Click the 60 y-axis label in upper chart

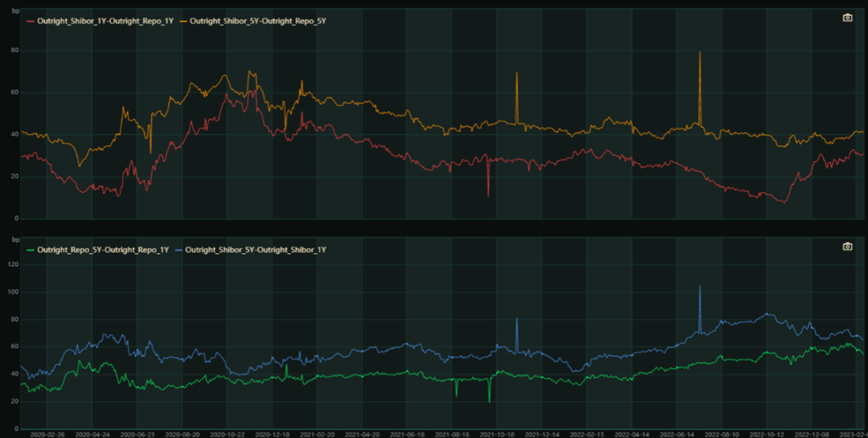15,92
